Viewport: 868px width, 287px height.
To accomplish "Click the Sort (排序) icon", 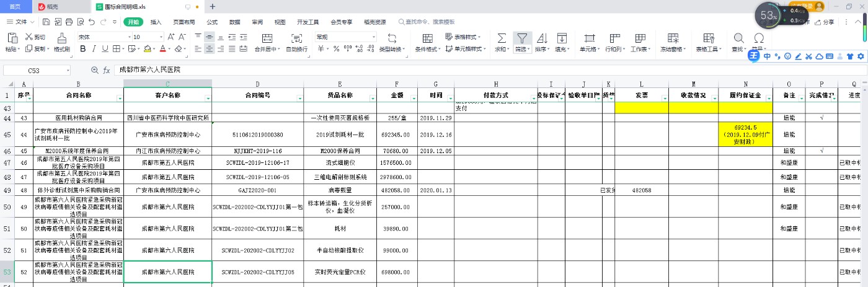I will [x=541, y=38].
